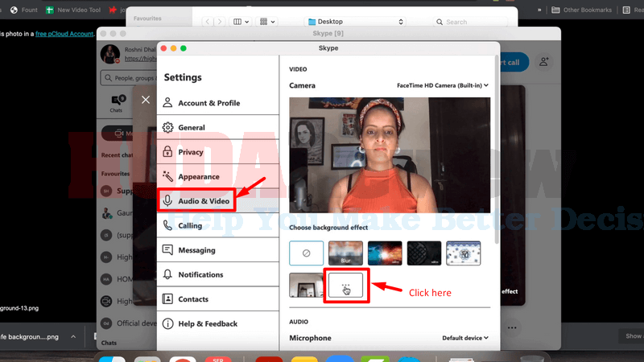Screen dimensions: 644x362
Task: Click the Finder Search field
Action: click(470, 22)
